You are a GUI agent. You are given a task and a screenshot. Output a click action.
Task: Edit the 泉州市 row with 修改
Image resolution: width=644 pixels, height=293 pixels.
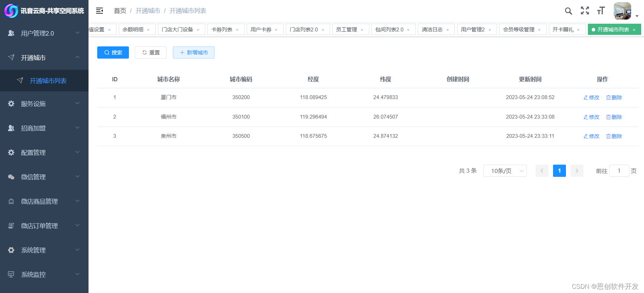click(x=591, y=136)
